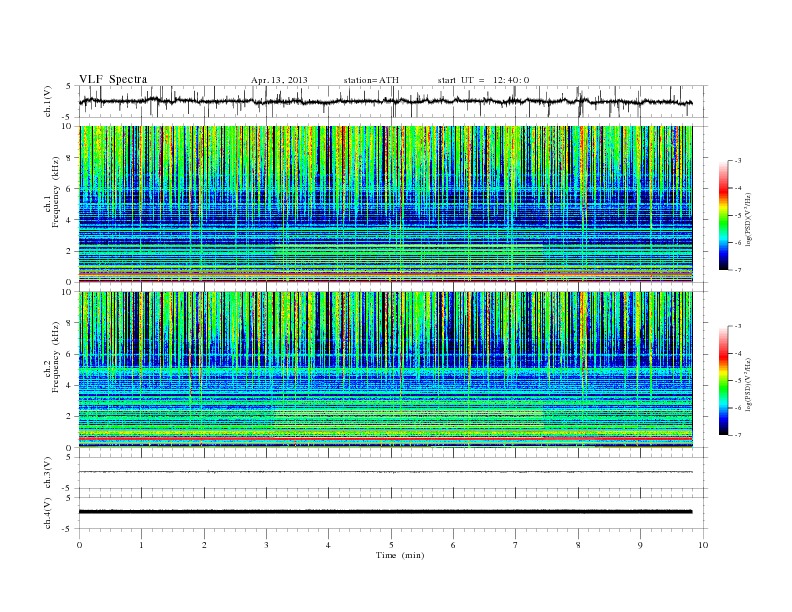The height and width of the screenshot is (612, 792).
Task: Click inside the ch.2 spectrogram panel
Action: pyautogui.click(x=385, y=369)
